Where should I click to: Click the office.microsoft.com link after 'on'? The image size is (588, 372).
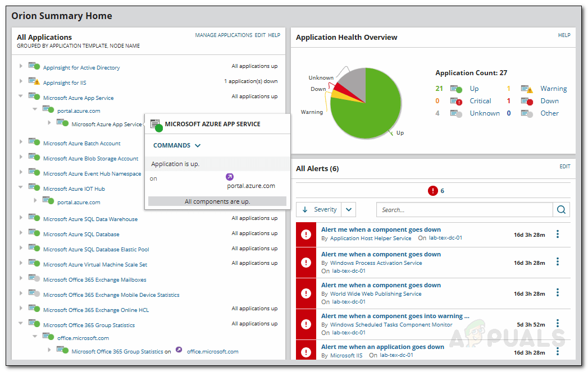click(x=213, y=352)
